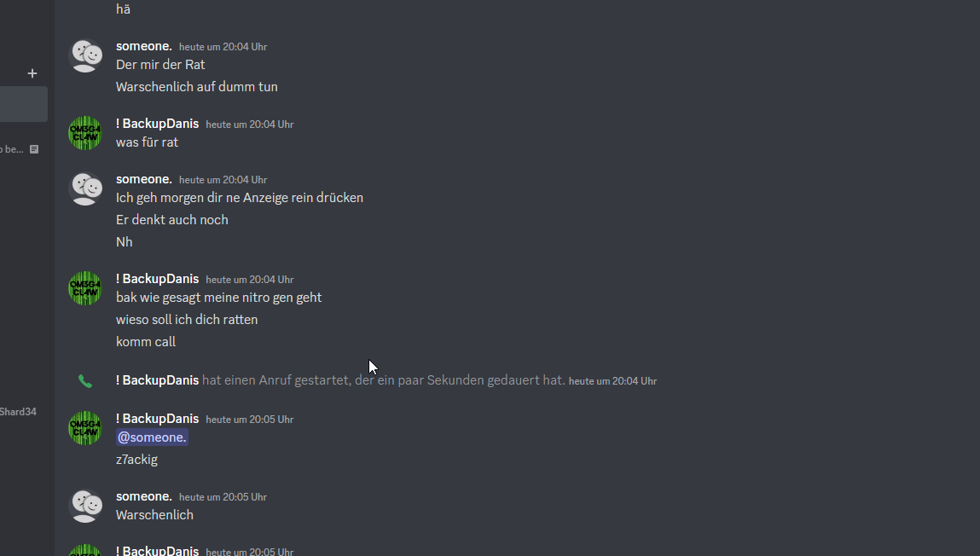This screenshot has height=556, width=980.
Task: Click the note icon beside the truncated "be..." entry
Action: (34, 149)
